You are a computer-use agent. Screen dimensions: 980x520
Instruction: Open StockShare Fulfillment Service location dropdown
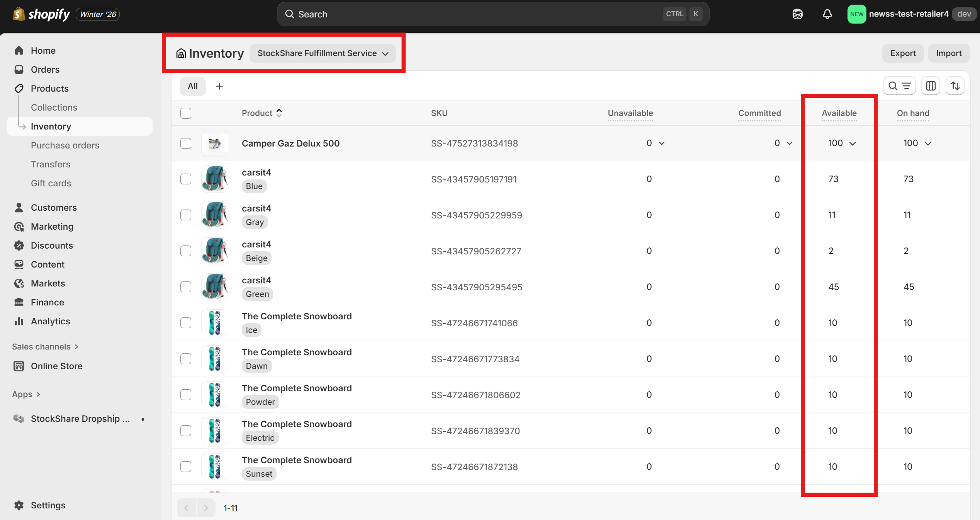323,53
